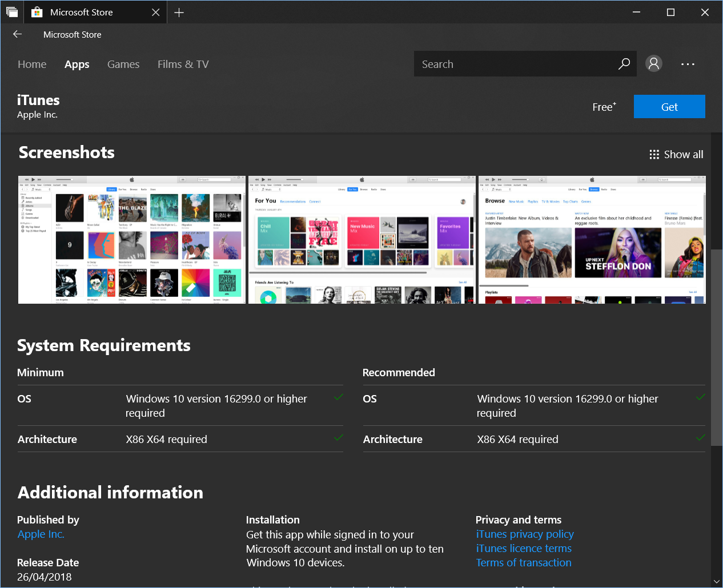This screenshot has height=588, width=723.
Task: Open the For You screenshot thumbnail
Action: (362, 240)
